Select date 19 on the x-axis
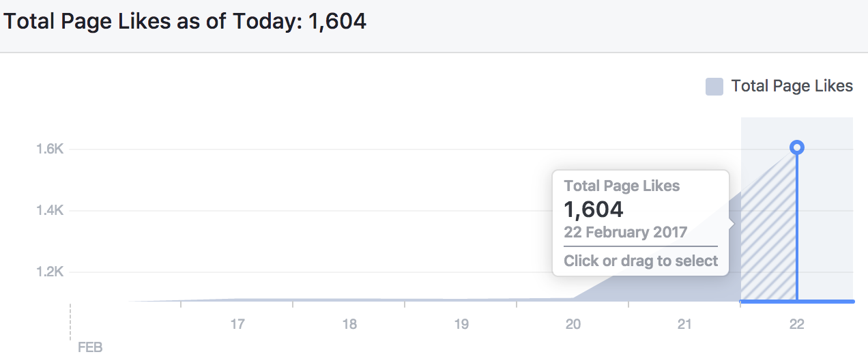868x363 pixels. point(461,324)
